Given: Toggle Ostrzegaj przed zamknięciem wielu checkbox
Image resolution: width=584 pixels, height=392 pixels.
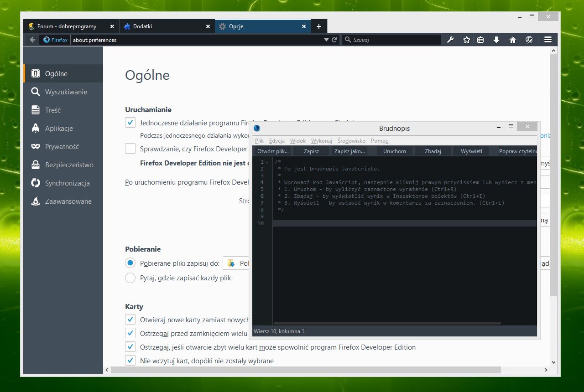Looking at the screenshot, I should tap(130, 333).
